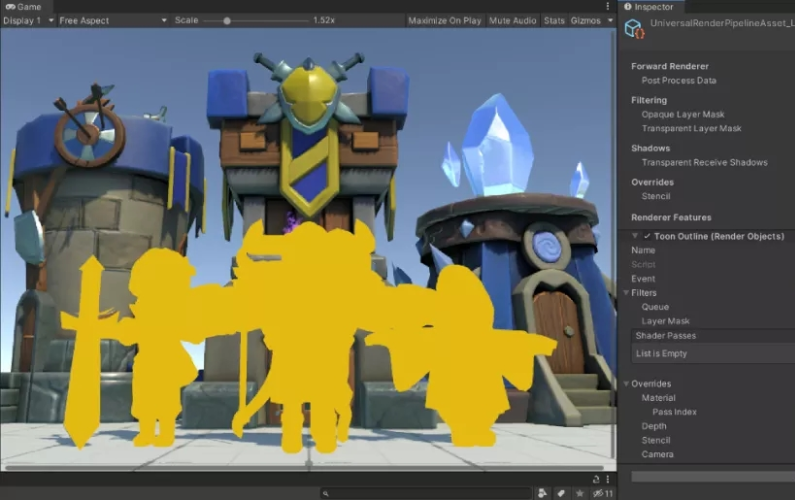Switch to the Game tab

(x=23, y=7)
